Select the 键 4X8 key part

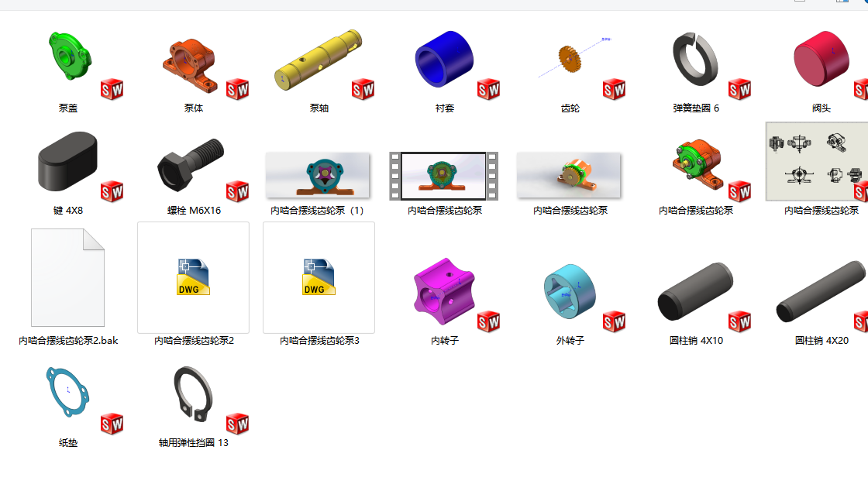66,163
